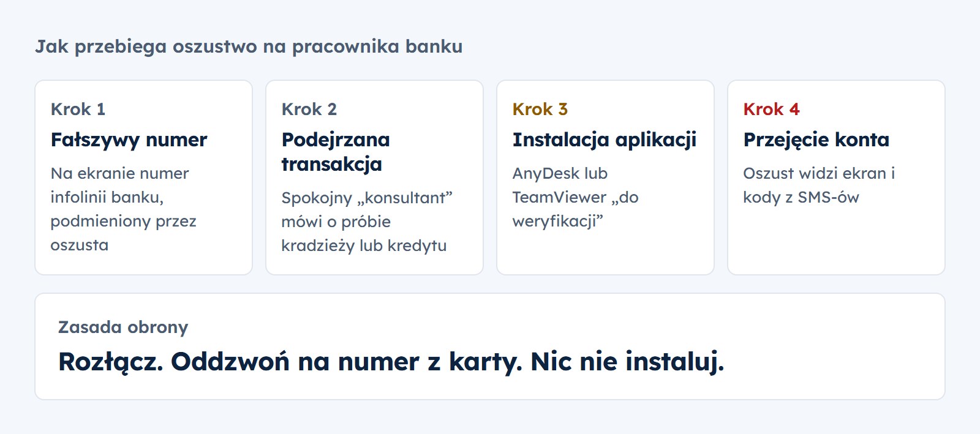Select the orange "Krok 3" label
This screenshot has height=434, width=980.
(540, 109)
